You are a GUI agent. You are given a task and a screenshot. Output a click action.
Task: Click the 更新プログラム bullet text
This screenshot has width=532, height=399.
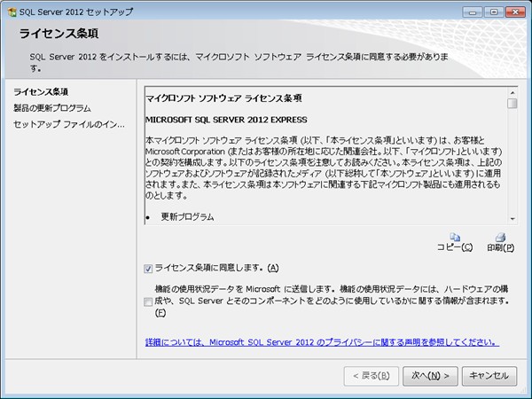point(187,217)
